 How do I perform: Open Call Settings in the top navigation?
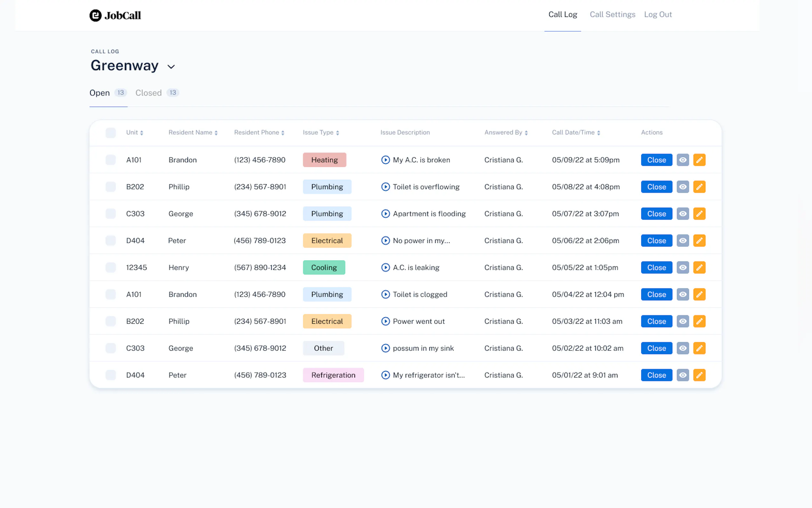pyautogui.click(x=612, y=14)
